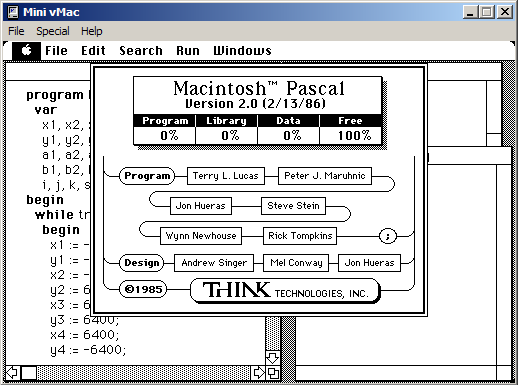Click the horizontal scroll right arrow
Viewport: 518px width, 385px height.
pyautogui.click(x=259, y=373)
